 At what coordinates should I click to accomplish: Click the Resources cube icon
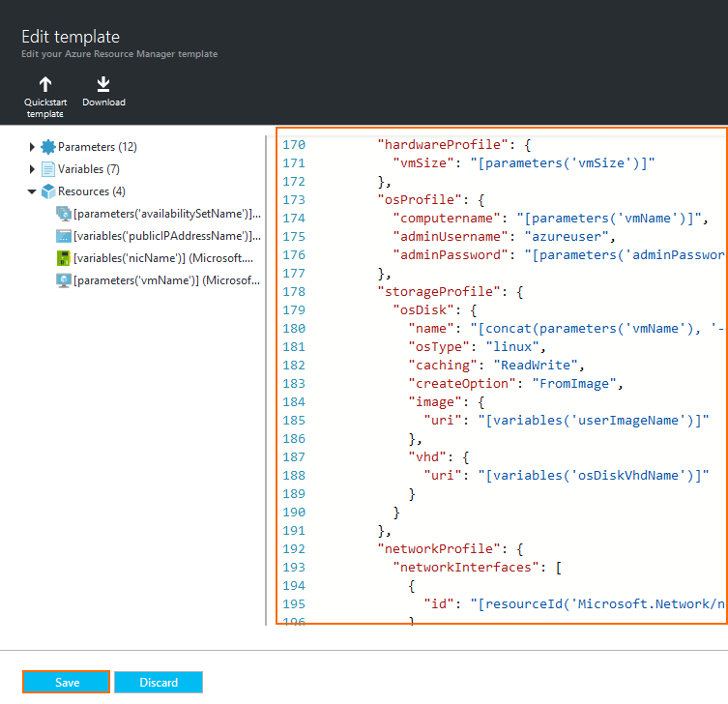point(47,191)
